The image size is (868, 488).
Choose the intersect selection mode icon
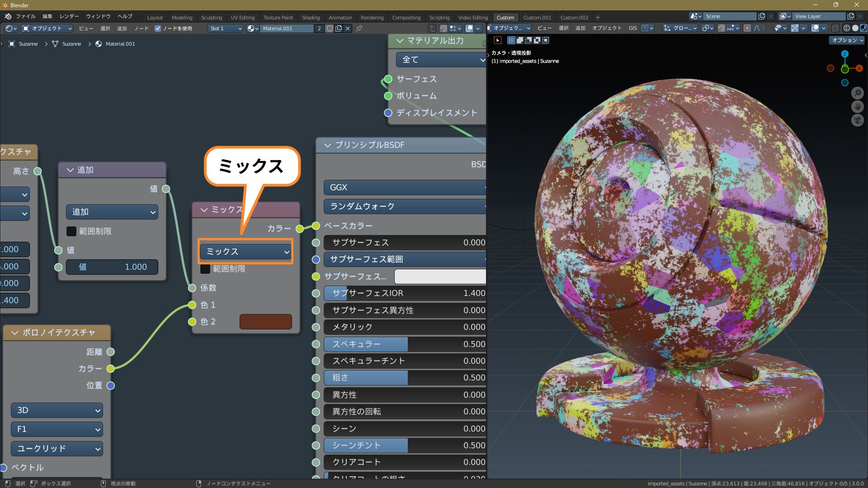point(546,40)
